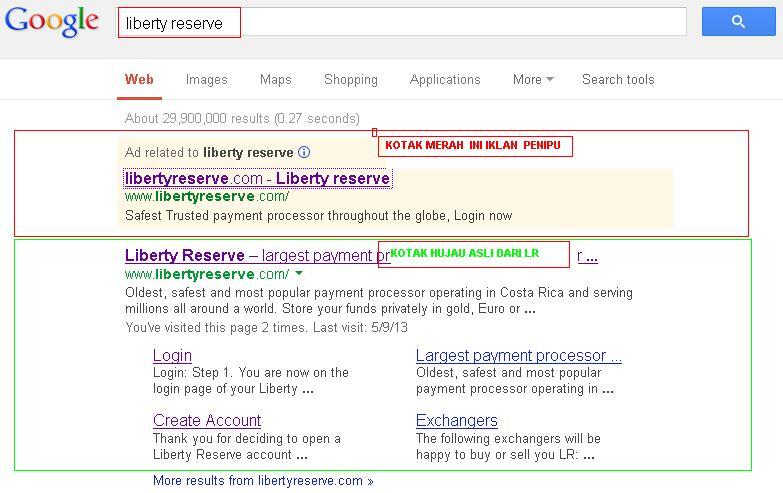Click the ad's green www.libertyreserve.com/ URL
The height and width of the screenshot is (493, 783).
point(207,196)
